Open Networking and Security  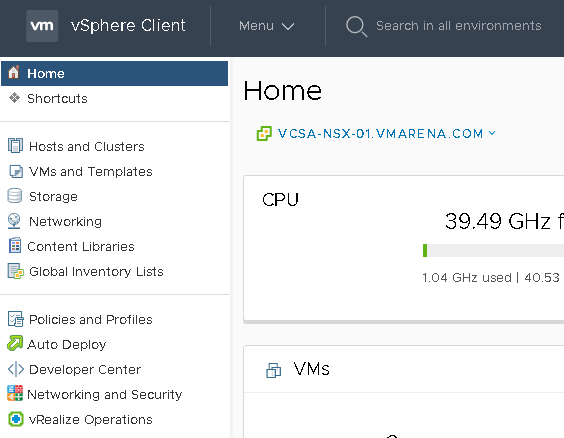click(105, 394)
